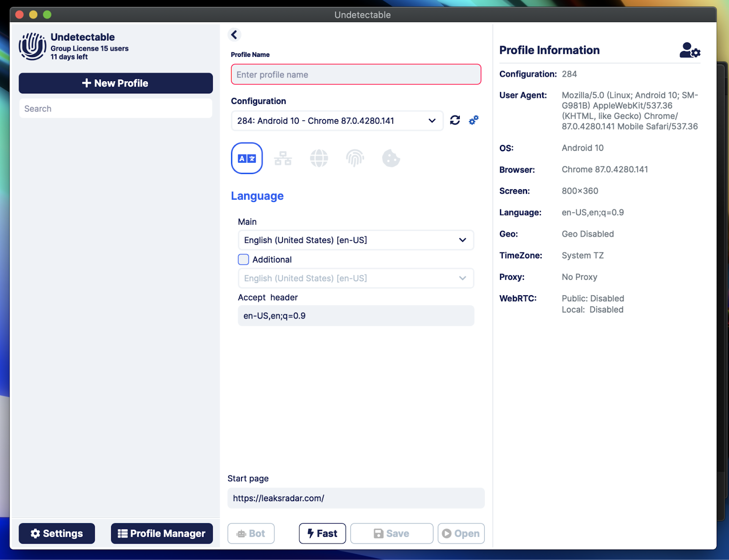Click the profile Search field
729x560 pixels.
pyautogui.click(x=116, y=108)
